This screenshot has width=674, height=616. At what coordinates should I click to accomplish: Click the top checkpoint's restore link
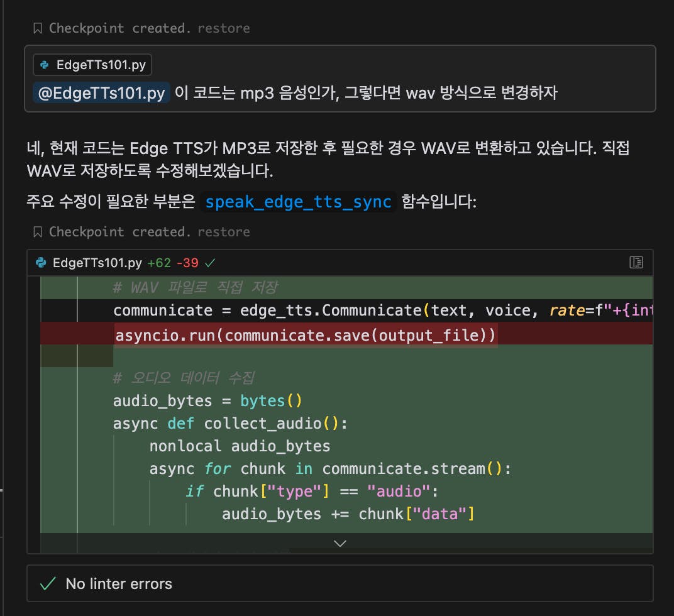click(x=223, y=28)
